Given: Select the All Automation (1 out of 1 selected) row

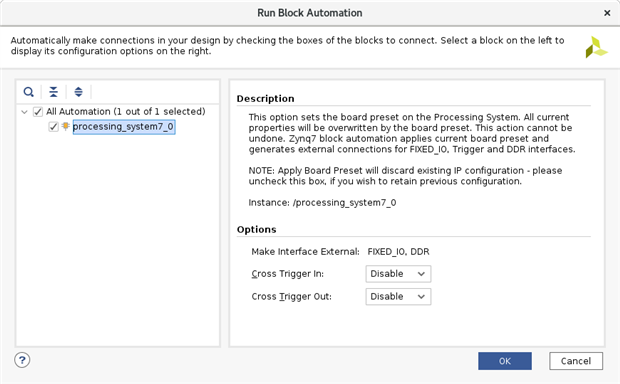Looking at the screenshot, I should (x=126, y=112).
